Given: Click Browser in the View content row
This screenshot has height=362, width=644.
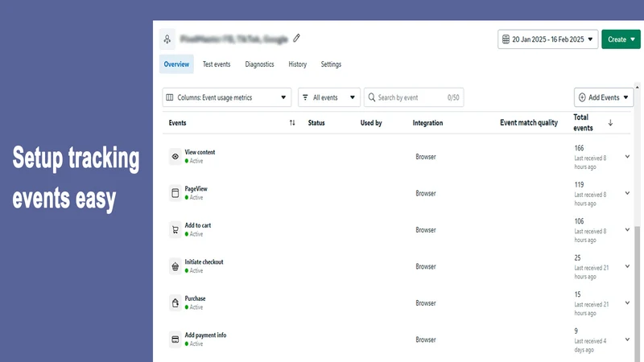Looking at the screenshot, I should (x=426, y=156).
